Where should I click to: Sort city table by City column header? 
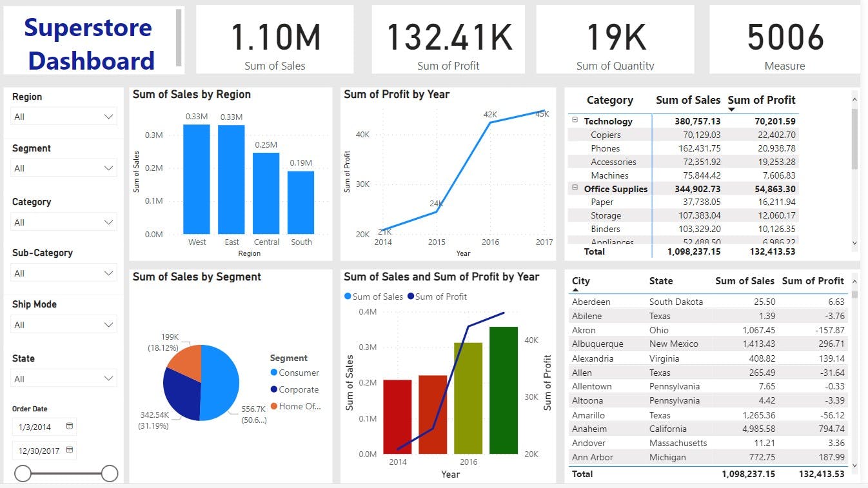coord(581,281)
